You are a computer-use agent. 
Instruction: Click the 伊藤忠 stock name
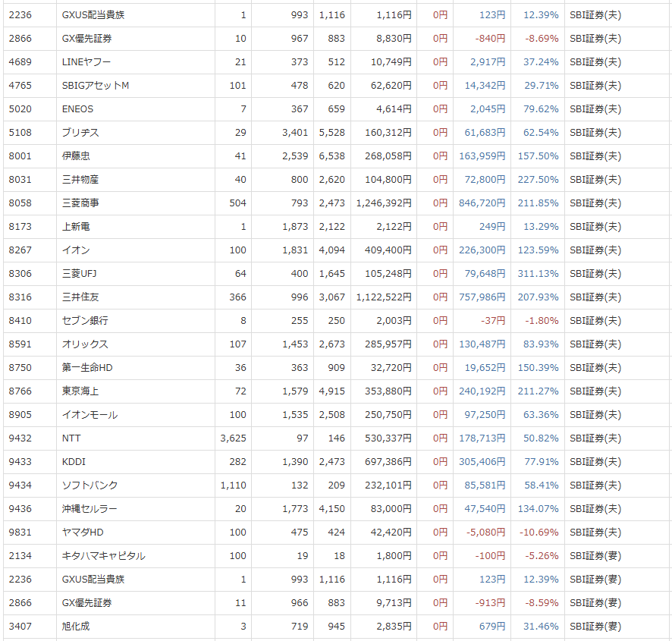(76, 156)
